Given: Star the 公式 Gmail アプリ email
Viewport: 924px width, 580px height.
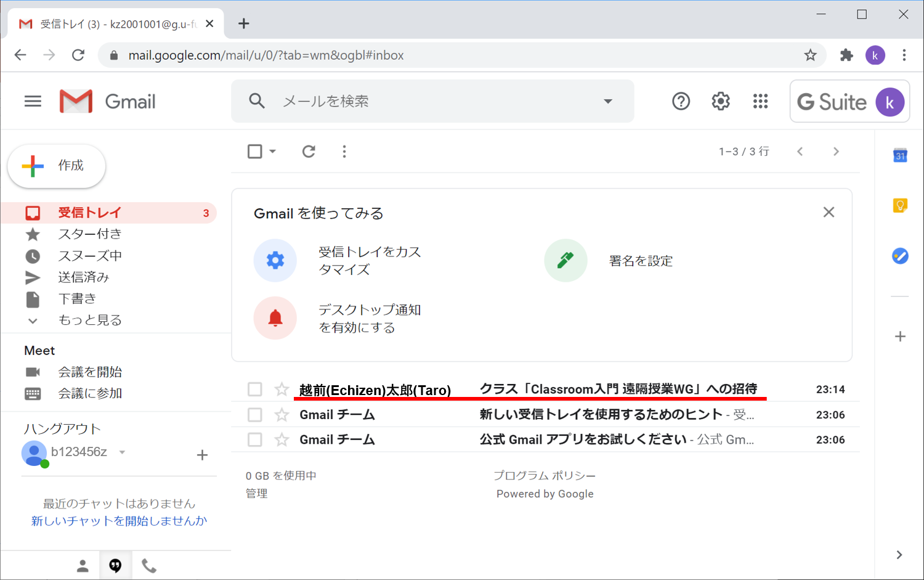Looking at the screenshot, I should pos(282,439).
